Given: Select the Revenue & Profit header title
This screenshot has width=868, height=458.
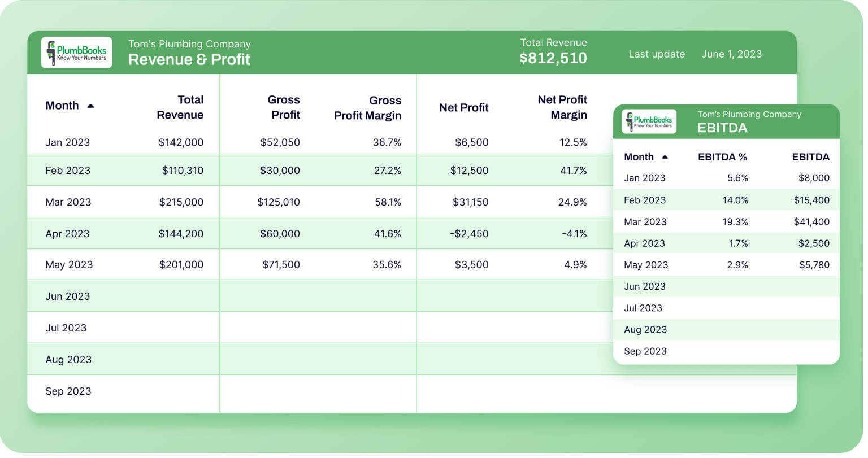Looking at the screenshot, I should [189, 59].
